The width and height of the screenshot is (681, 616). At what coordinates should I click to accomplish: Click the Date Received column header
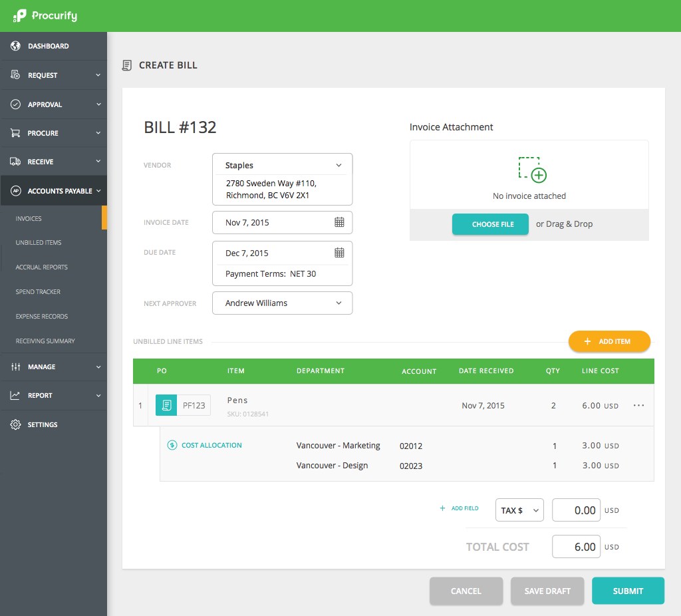click(486, 371)
